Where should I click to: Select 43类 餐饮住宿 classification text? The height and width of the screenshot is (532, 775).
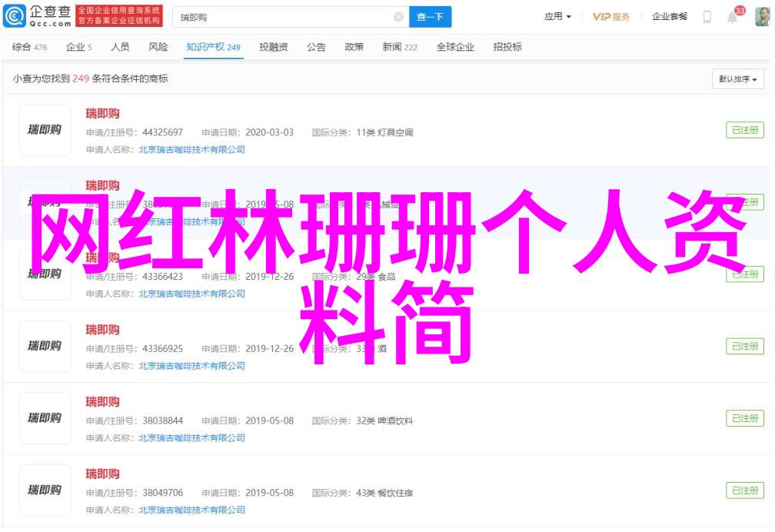[x=384, y=493]
